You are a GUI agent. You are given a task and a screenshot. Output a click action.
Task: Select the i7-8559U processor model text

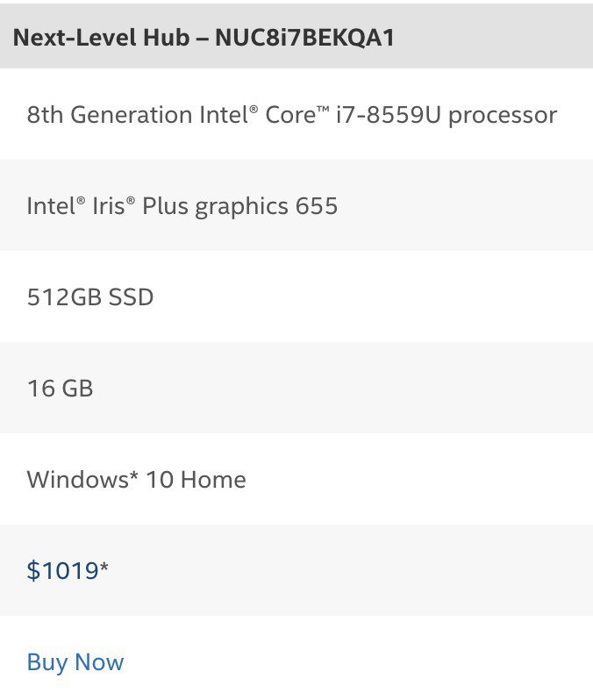click(388, 115)
